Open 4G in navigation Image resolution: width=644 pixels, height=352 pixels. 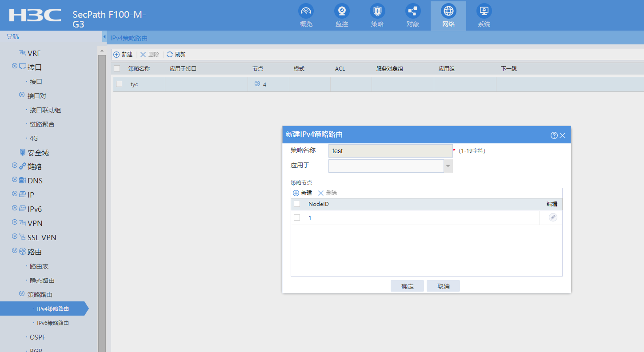tap(34, 138)
